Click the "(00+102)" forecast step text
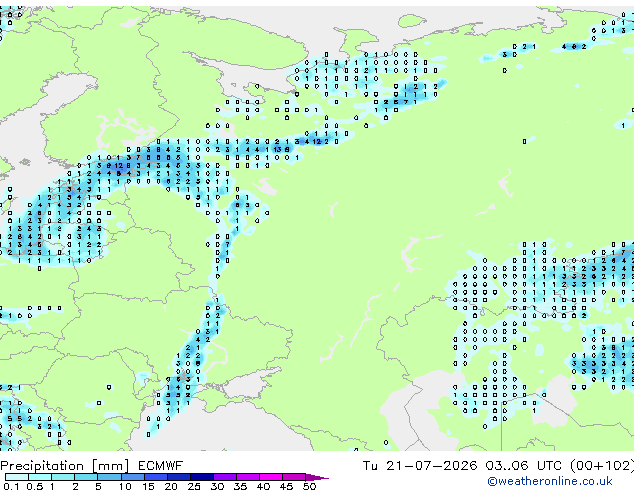Image resolution: width=634 pixels, height=490 pixels. point(602,466)
